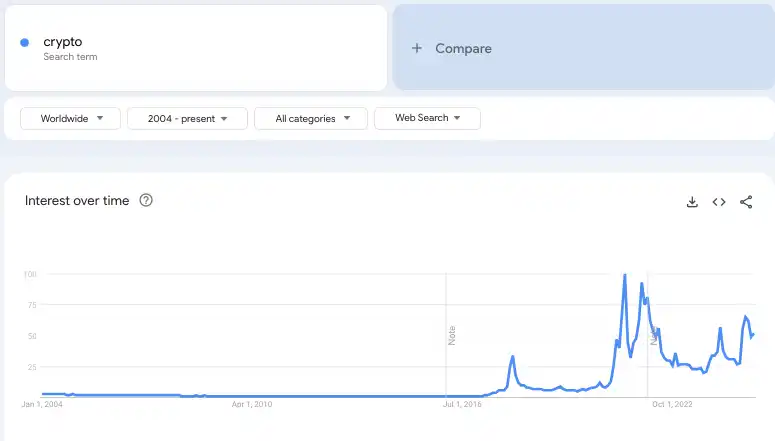
Task: Click the plus icon beside Compare
Action: [x=417, y=48]
